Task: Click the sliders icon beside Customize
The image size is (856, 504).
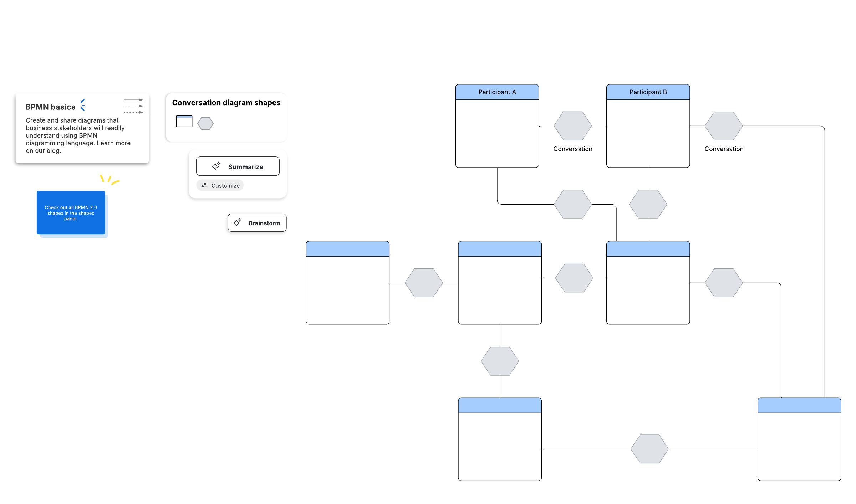Action: [x=204, y=185]
